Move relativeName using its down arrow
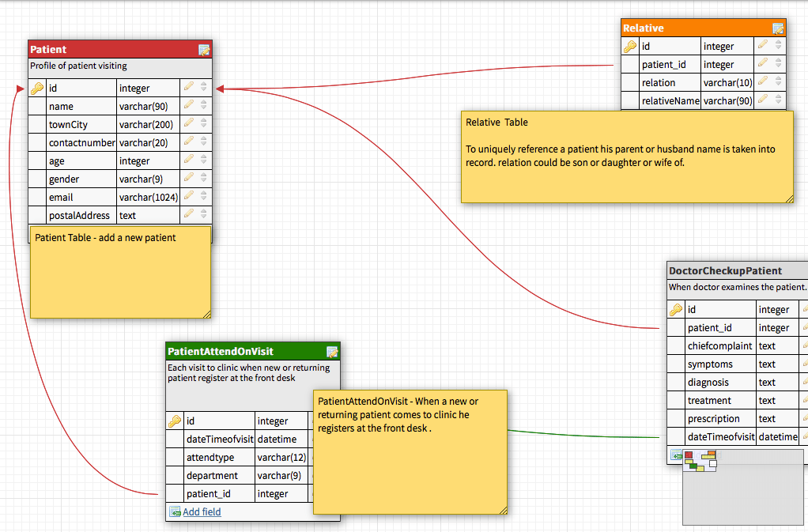Screen dimensions: 808x532 pyautogui.click(x=778, y=102)
